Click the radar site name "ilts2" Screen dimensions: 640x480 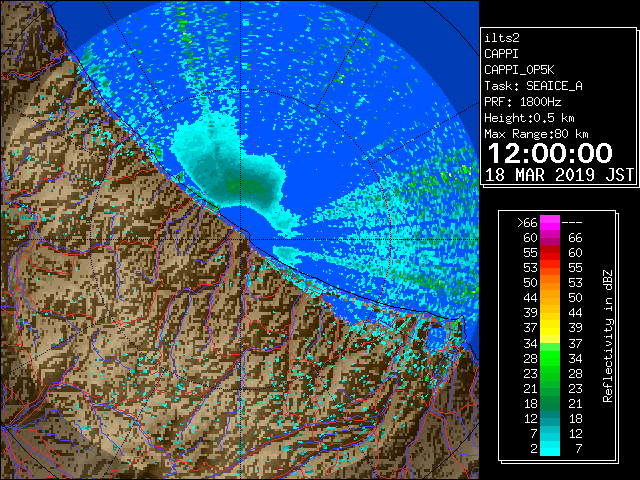tap(502, 38)
